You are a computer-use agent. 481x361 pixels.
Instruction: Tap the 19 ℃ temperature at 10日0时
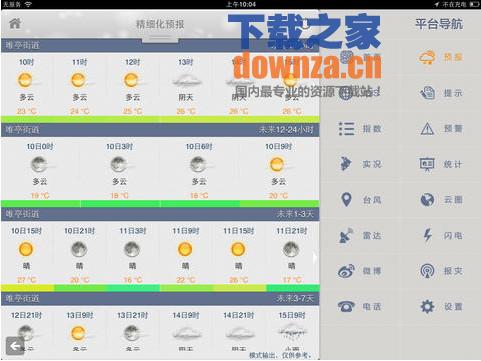(40, 196)
